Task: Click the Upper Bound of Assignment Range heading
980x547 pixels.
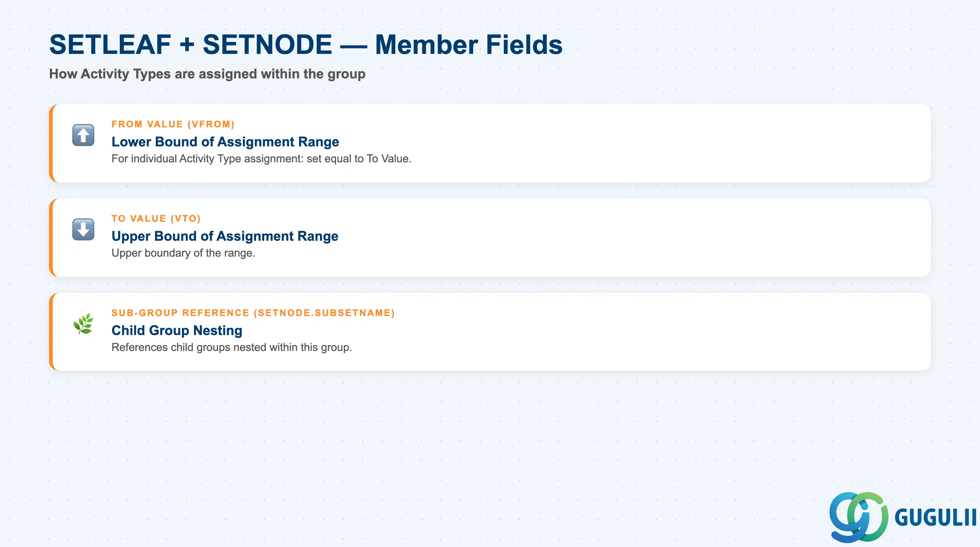Action: (225, 236)
